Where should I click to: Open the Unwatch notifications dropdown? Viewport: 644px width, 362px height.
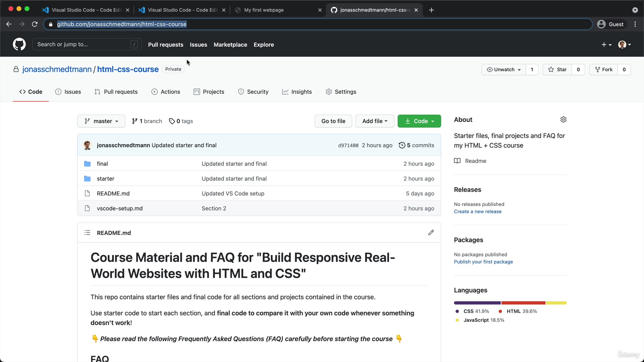(x=503, y=69)
